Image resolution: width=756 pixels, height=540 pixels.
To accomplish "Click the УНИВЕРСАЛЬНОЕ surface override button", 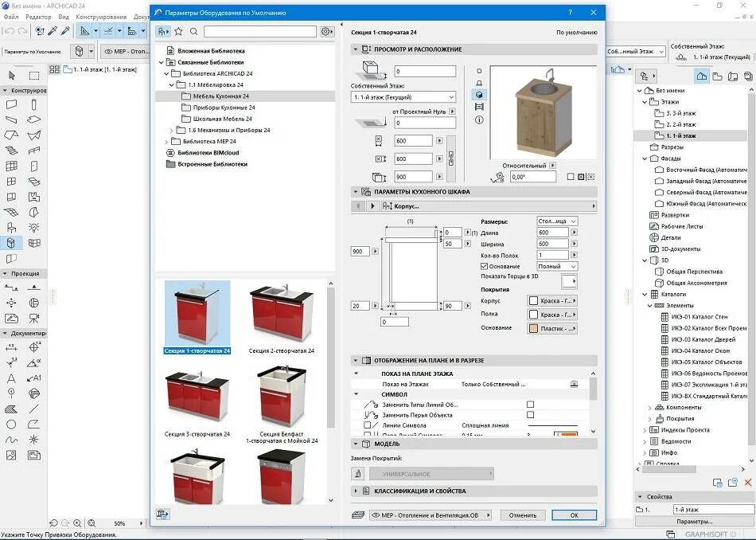I will click(x=431, y=474).
